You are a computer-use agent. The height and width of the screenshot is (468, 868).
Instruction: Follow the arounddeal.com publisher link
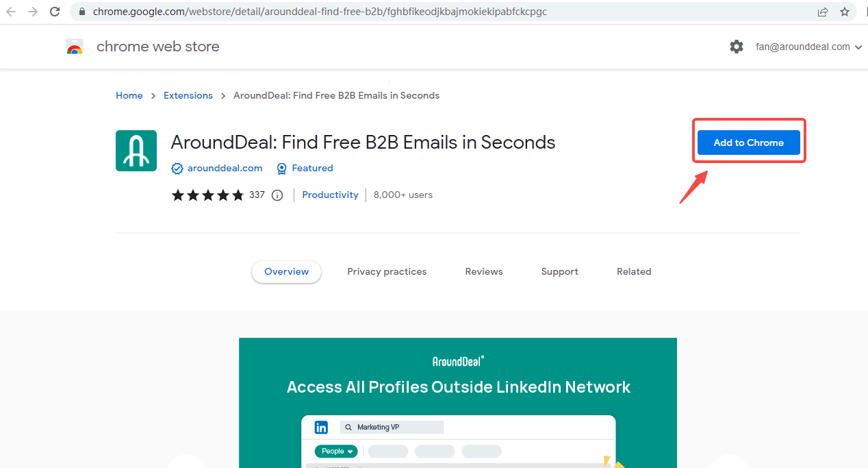[225, 168]
